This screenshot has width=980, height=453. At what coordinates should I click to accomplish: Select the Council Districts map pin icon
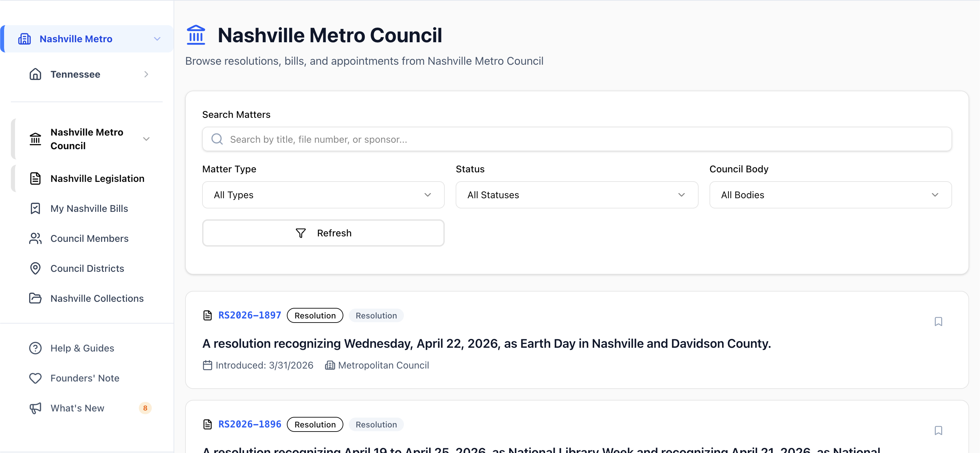pyautogui.click(x=35, y=268)
